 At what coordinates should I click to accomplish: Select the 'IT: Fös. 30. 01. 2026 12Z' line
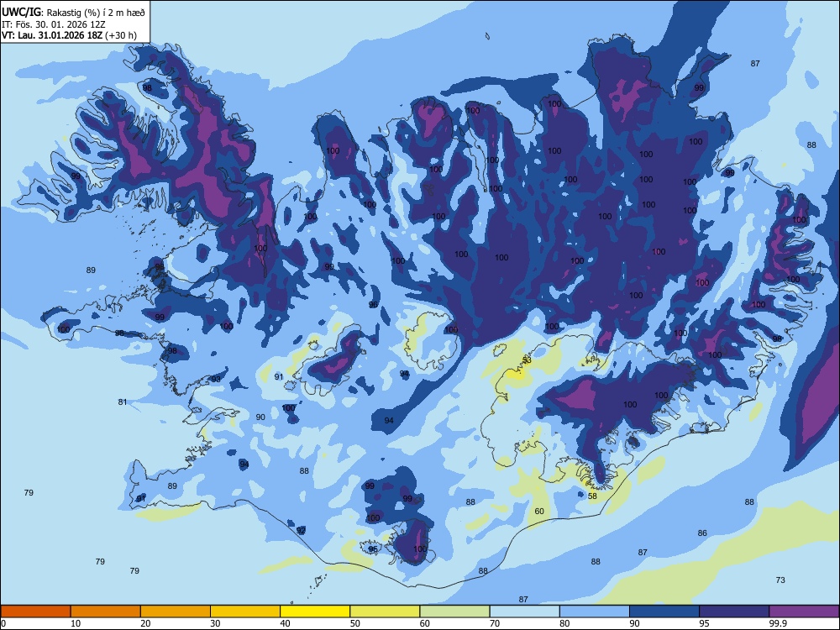pyautogui.click(x=54, y=24)
